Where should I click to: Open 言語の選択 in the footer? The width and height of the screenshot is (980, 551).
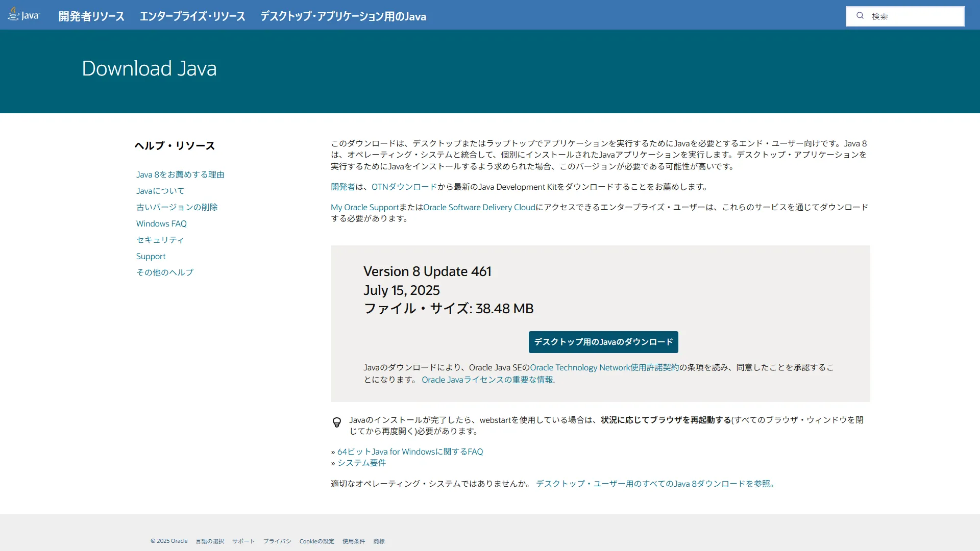tap(209, 541)
